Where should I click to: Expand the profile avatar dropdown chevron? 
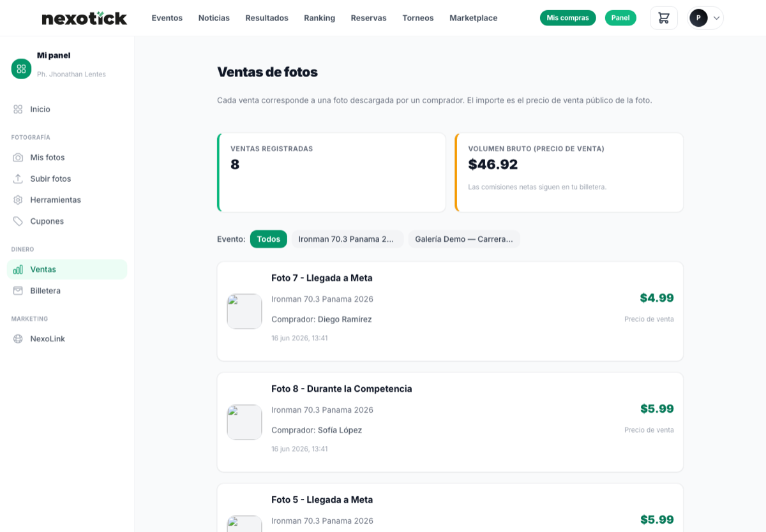coord(716,18)
